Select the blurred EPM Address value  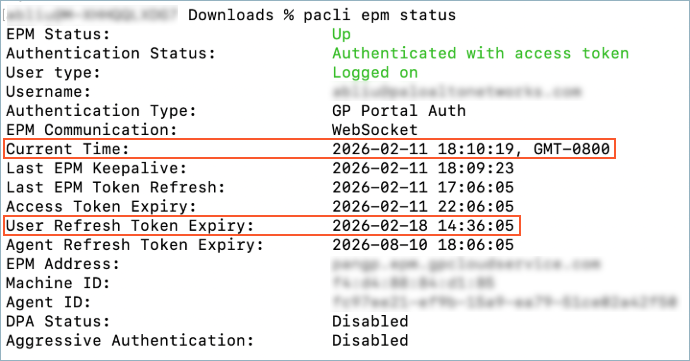click(466, 264)
